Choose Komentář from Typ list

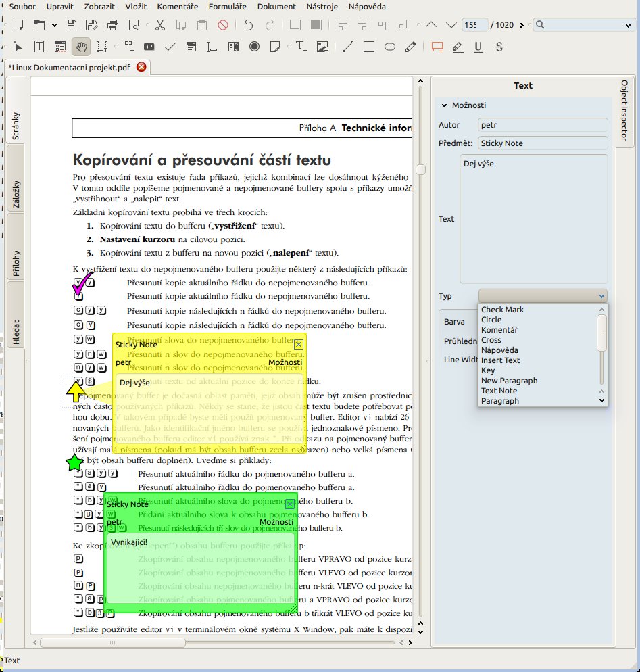coord(499,329)
